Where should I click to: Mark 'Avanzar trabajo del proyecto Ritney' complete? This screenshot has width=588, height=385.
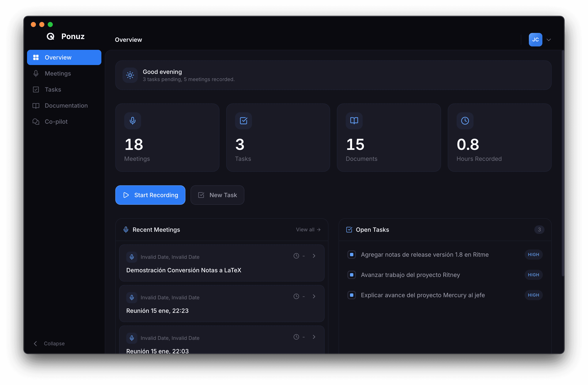click(352, 275)
